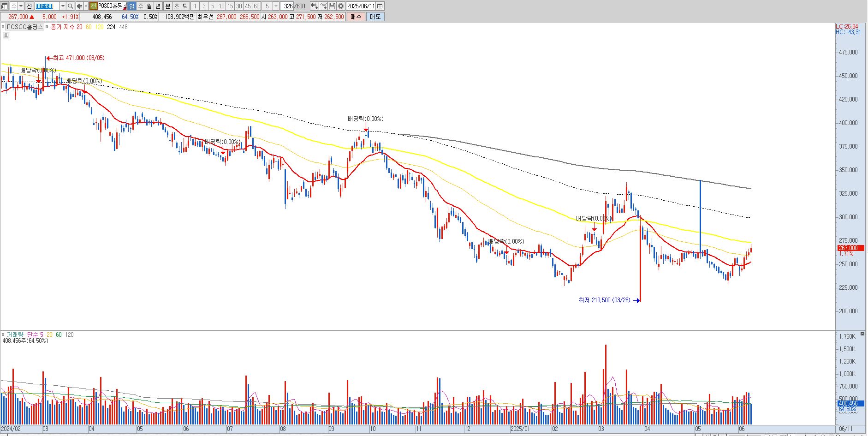Image resolution: width=868 pixels, height=436 pixels.
Task: Switch to weekly '주' period button
Action: point(141,6)
